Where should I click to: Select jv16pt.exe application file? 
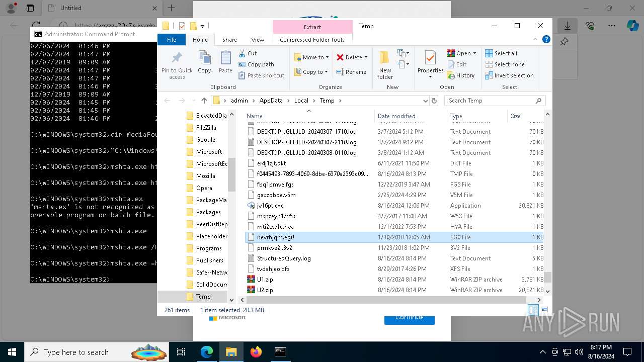[394, 206]
